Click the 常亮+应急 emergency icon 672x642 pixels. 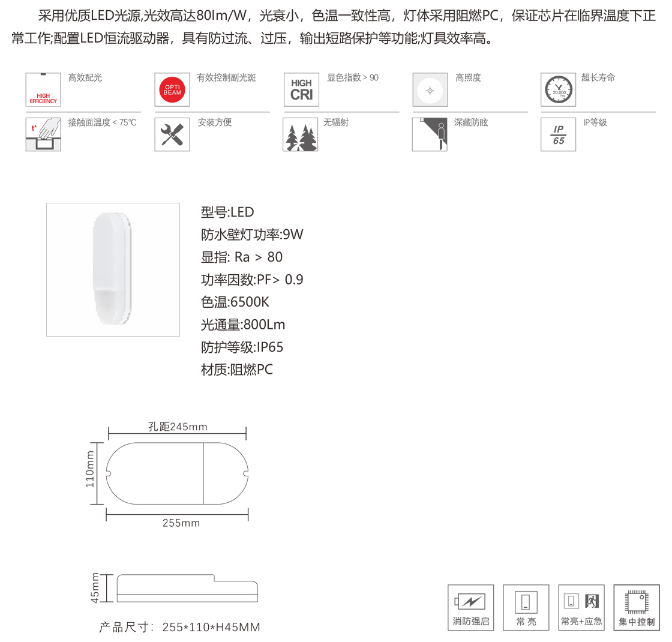pyautogui.click(x=581, y=607)
